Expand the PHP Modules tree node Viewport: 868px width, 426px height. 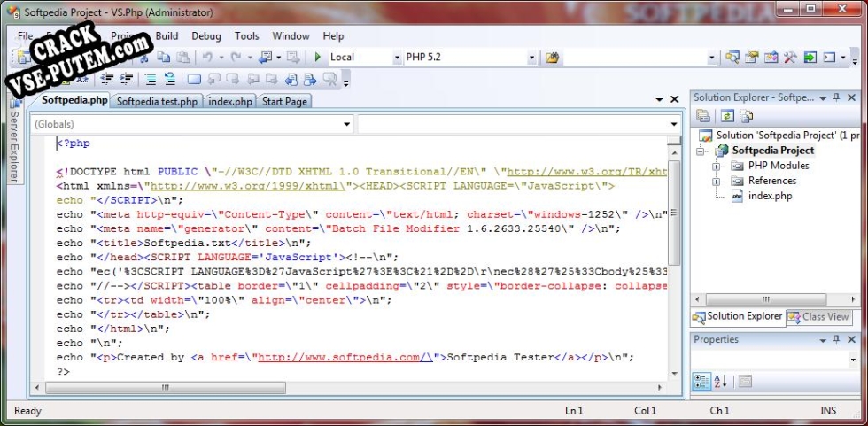716,166
